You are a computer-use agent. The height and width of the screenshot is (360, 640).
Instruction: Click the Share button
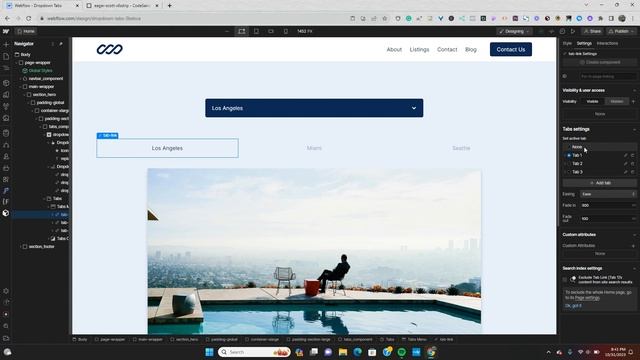click(592, 31)
